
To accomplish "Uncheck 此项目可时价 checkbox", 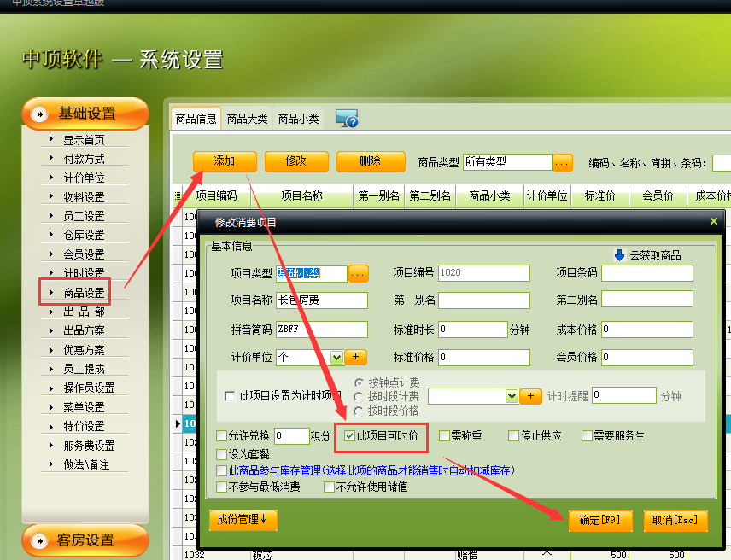I will 349,435.
